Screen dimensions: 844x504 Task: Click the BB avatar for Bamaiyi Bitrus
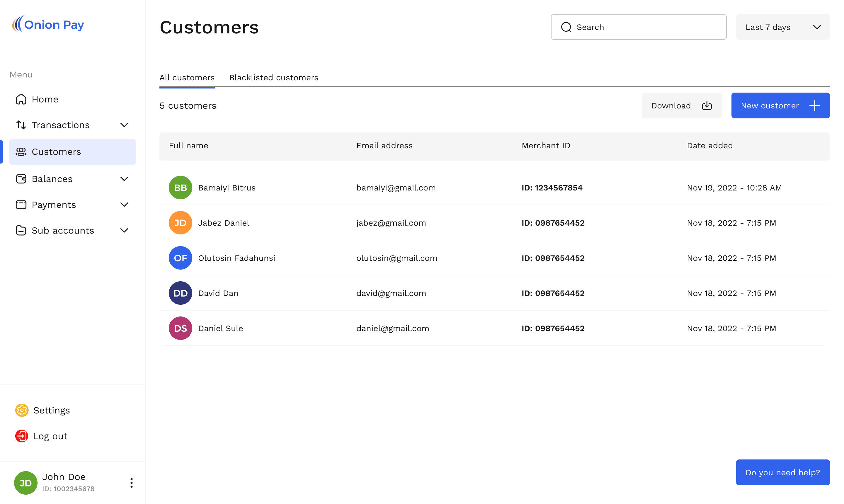[180, 188]
